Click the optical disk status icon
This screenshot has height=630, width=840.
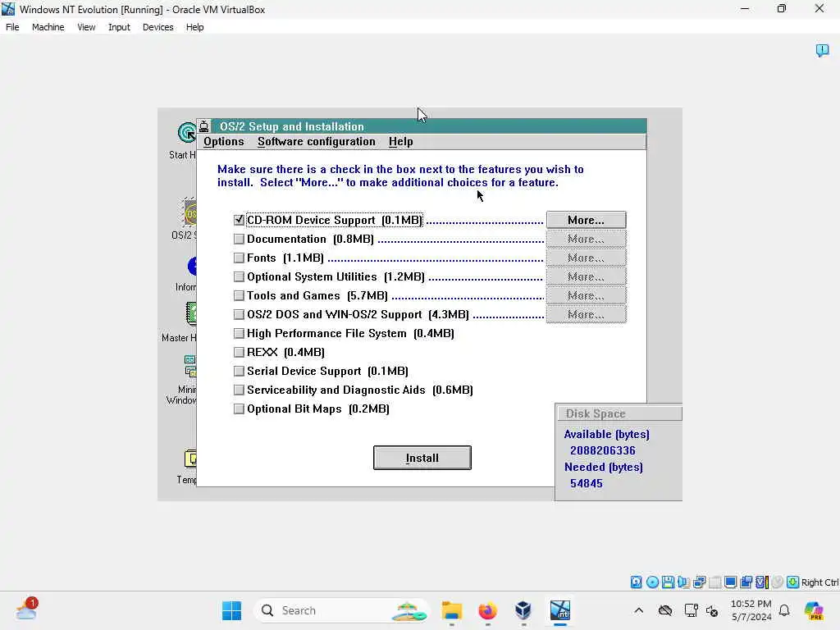[x=652, y=582]
